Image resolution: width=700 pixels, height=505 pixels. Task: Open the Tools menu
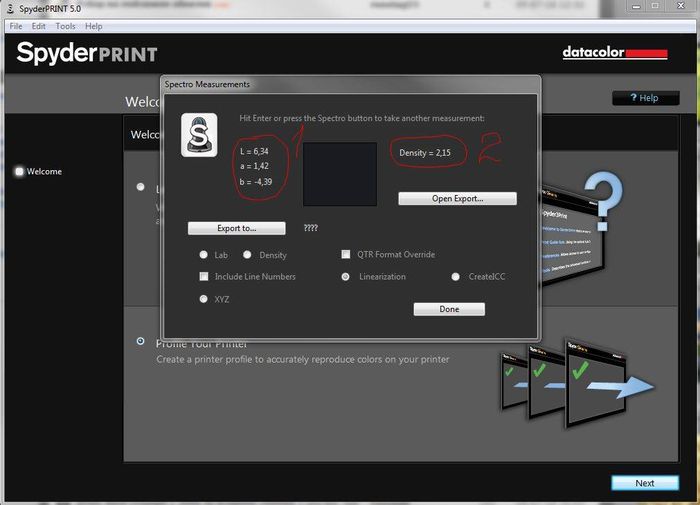click(x=65, y=26)
